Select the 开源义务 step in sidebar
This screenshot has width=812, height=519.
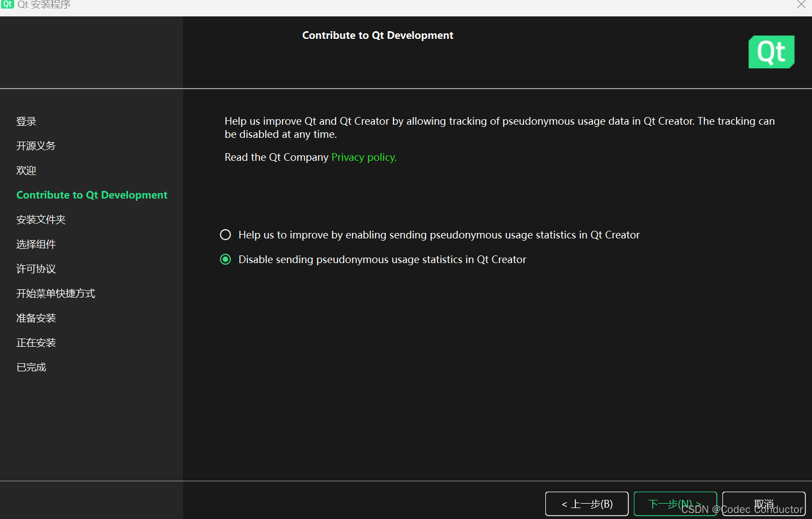[36, 146]
